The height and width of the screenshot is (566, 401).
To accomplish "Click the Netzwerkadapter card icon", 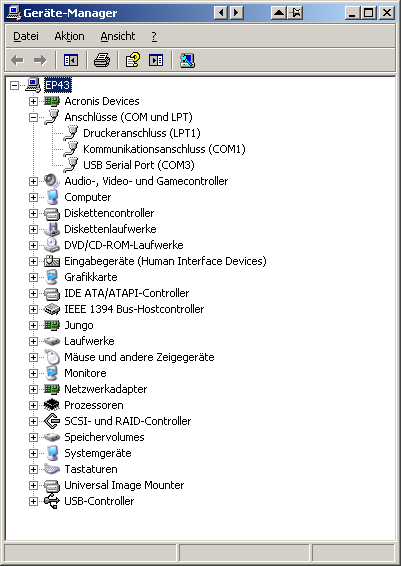I will point(52,389).
